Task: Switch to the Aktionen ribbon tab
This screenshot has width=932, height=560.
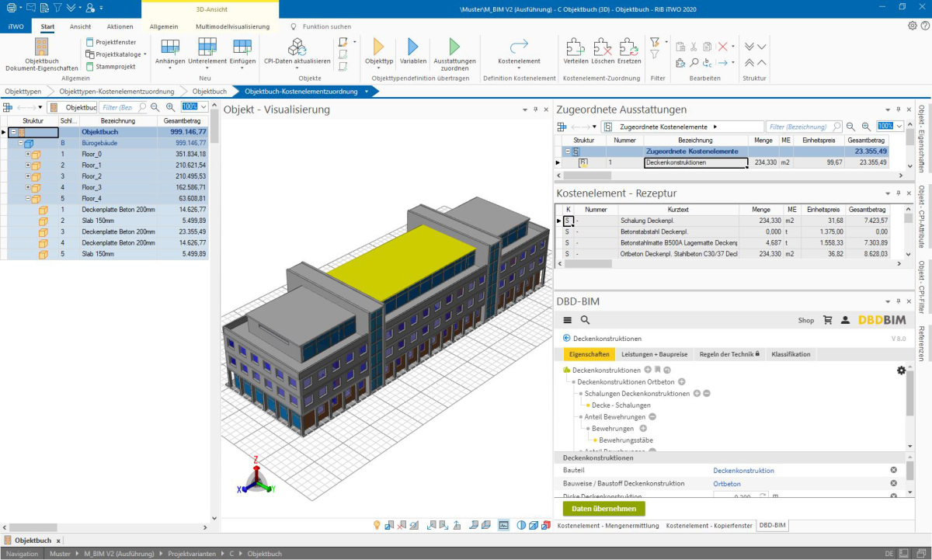Action: click(120, 26)
